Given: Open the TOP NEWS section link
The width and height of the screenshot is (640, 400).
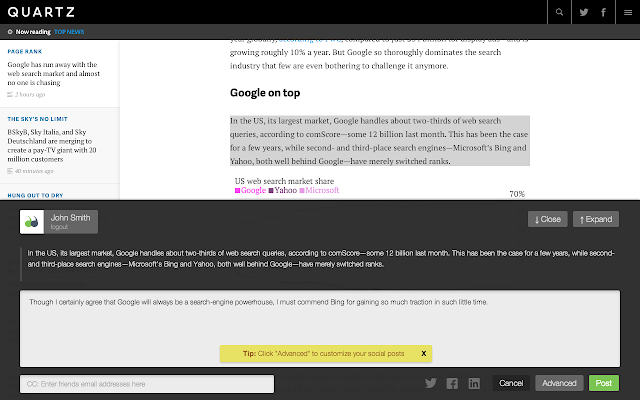Looking at the screenshot, I should click(69, 32).
